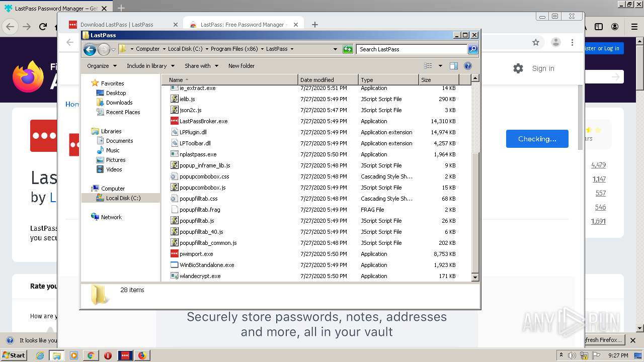Click the file list scroll up arrow

(x=475, y=78)
